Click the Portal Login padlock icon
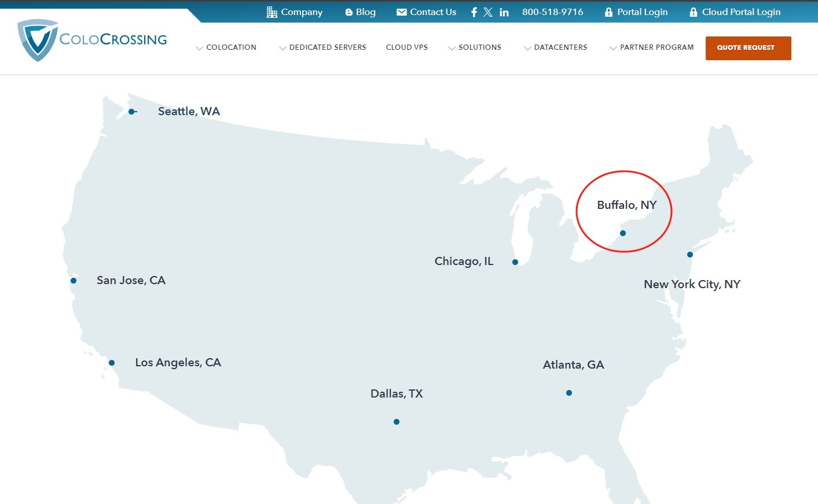The height and width of the screenshot is (504, 818). [x=608, y=12]
